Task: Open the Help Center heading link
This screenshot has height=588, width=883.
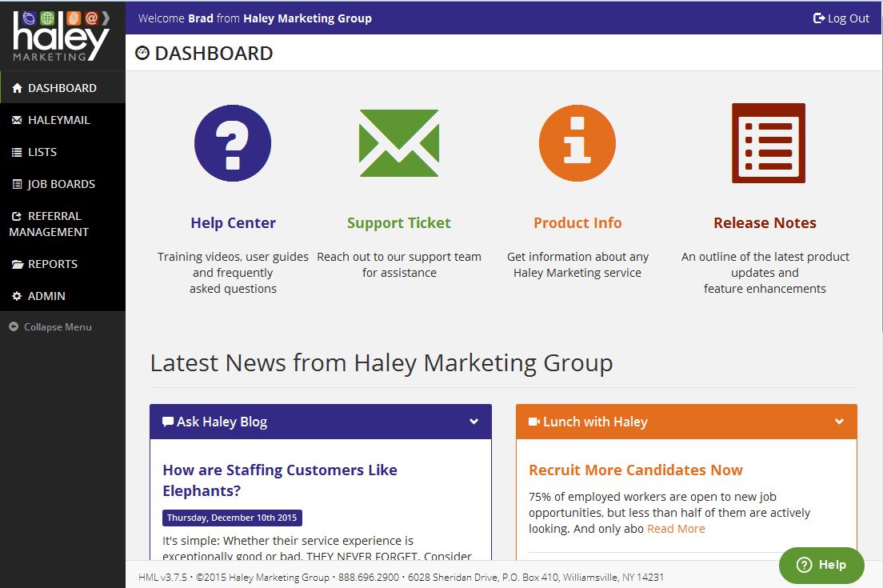Action: pyautogui.click(x=233, y=223)
